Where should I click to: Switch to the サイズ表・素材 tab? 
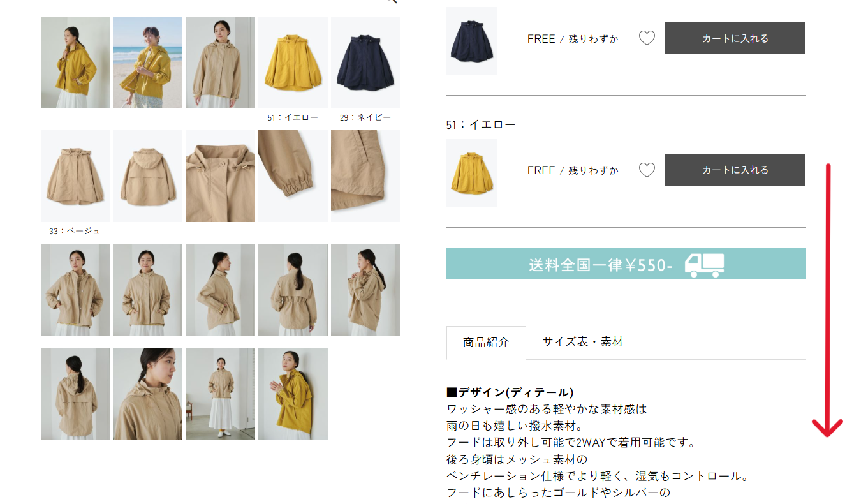pyautogui.click(x=583, y=342)
